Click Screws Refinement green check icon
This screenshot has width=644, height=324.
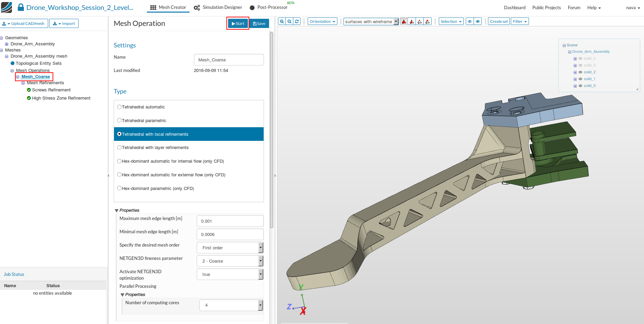(x=29, y=90)
